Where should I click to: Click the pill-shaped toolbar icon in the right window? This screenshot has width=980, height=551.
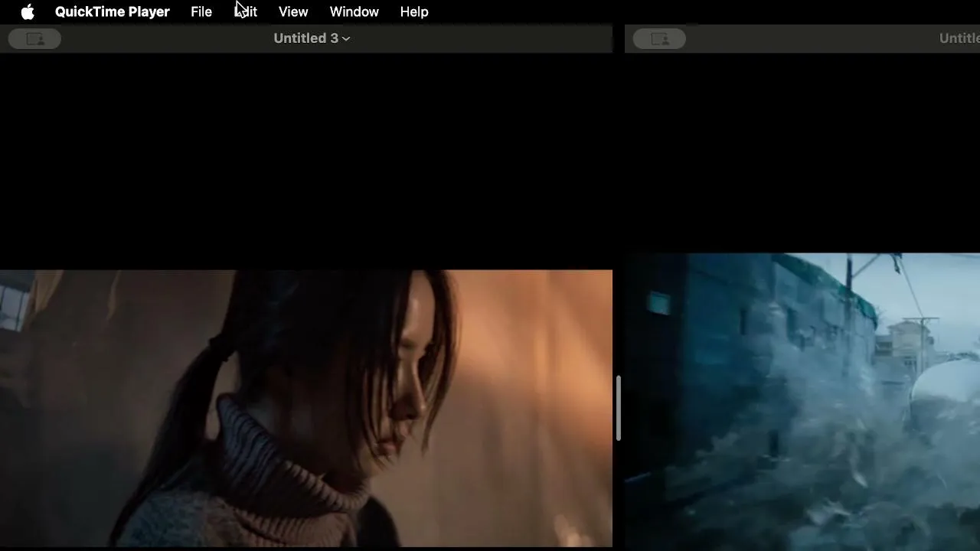coord(659,39)
